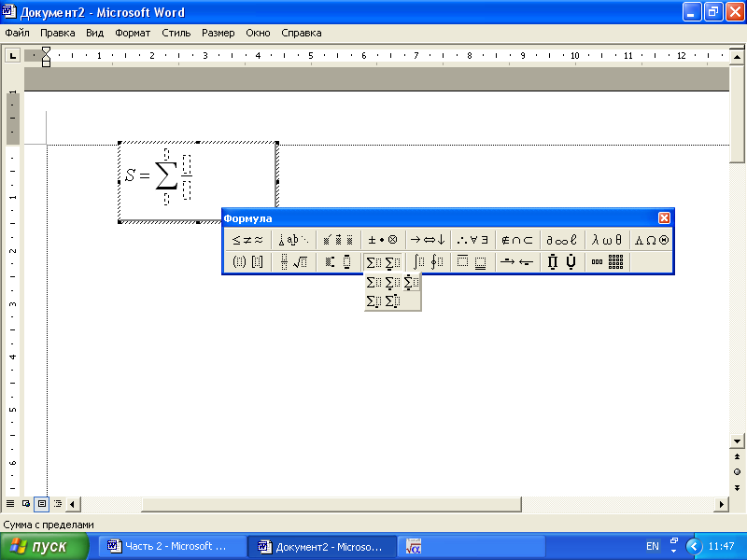
Task: Open the miscellaneous symbols palette (∂ ∞ ℓ)
Action: (562, 240)
